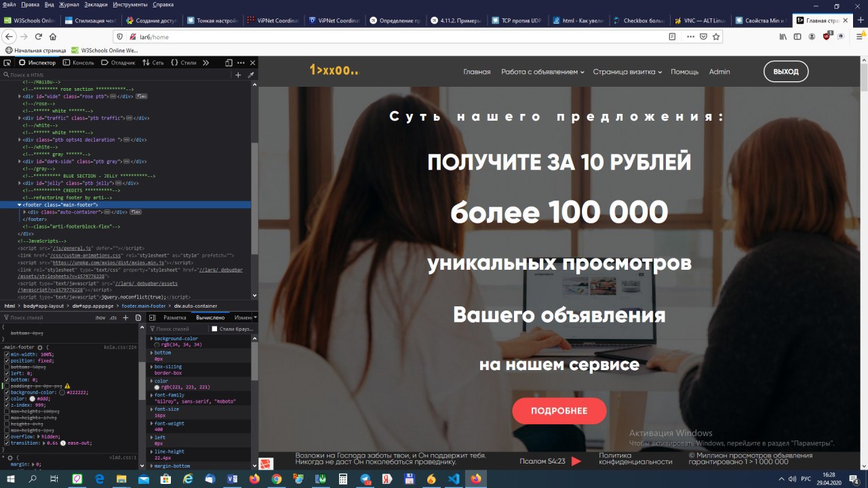Toggle Reader View icon in address bar
This screenshot has width=868, height=488.
[x=672, y=37]
